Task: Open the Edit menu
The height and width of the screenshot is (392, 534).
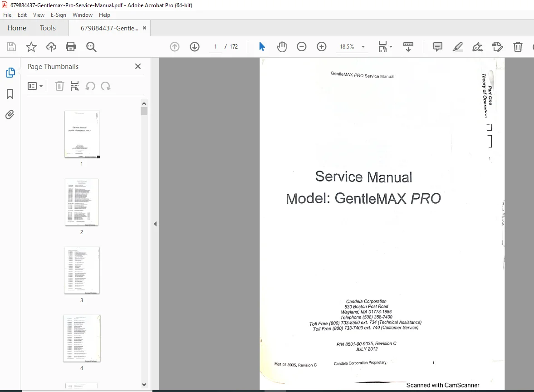Action: [22, 15]
